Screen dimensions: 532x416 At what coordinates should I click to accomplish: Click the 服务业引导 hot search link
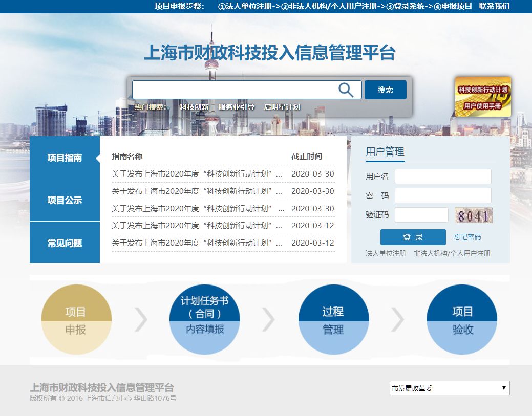[x=237, y=107]
